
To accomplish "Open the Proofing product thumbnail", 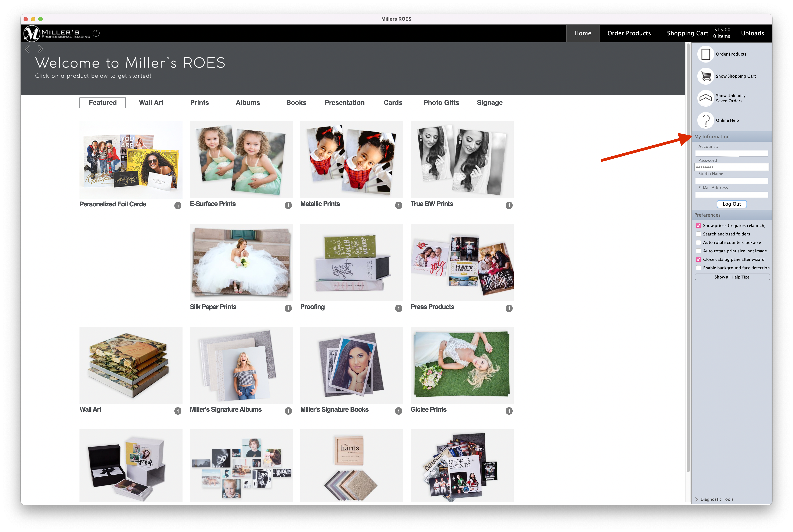I will pos(352,262).
